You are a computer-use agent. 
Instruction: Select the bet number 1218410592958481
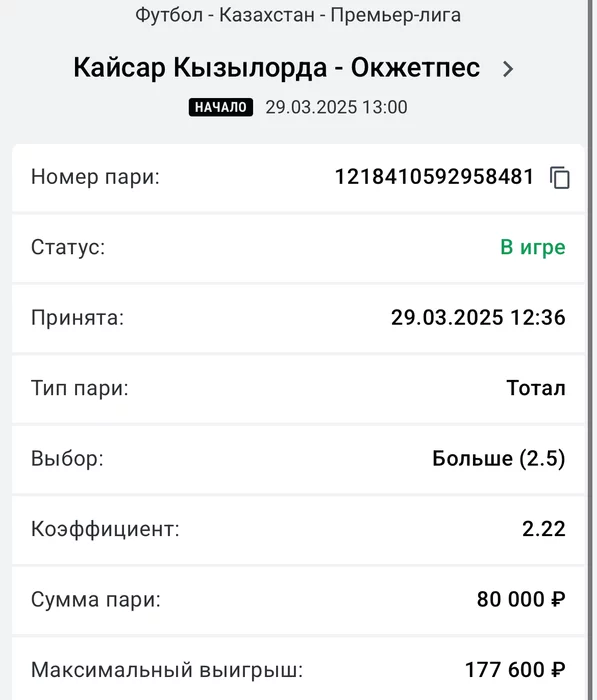434,177
